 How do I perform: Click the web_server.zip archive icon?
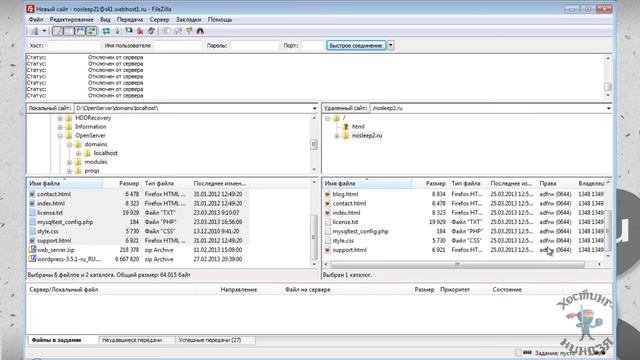coord(32,249)
